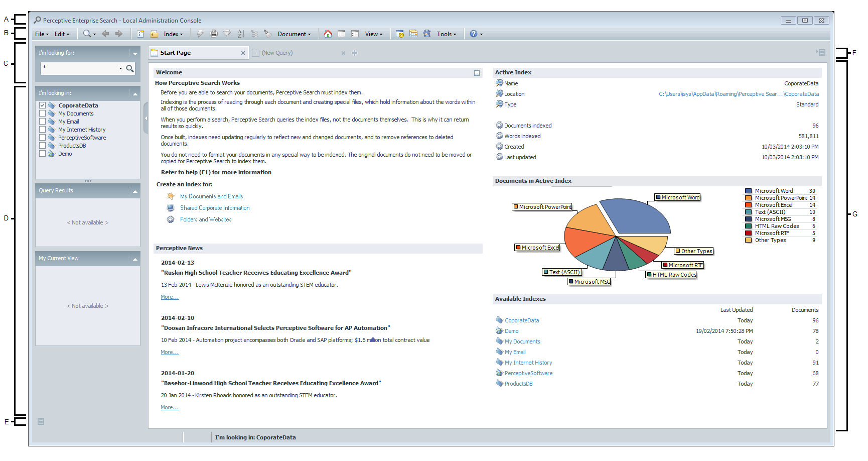Click the Microsoft RTF legend swatch
The width and height of the screenshot is (868, 461).
pos(748,233)
